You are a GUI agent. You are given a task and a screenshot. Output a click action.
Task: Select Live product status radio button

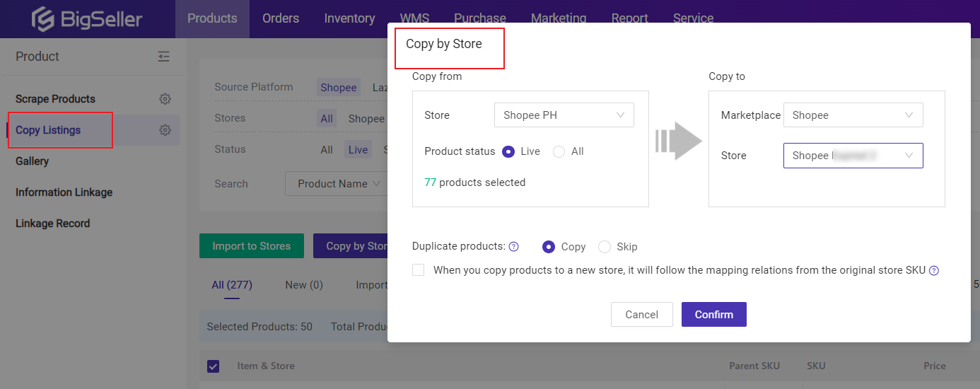[508, 151]
